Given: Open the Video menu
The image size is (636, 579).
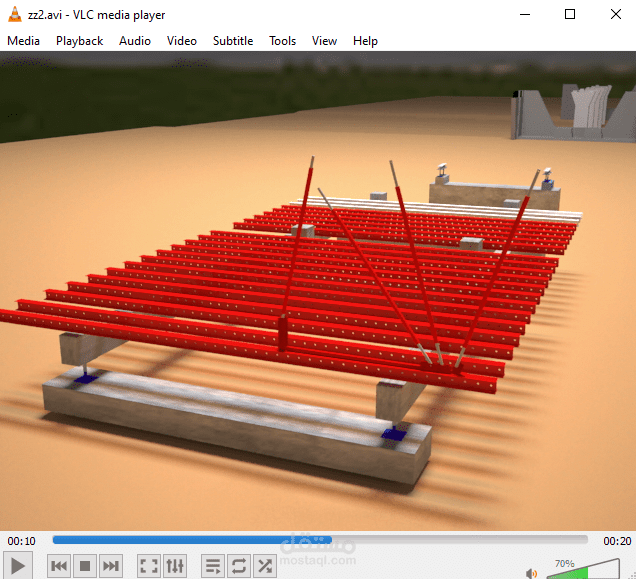Looking at the screenshot, I should click(182, 41).
